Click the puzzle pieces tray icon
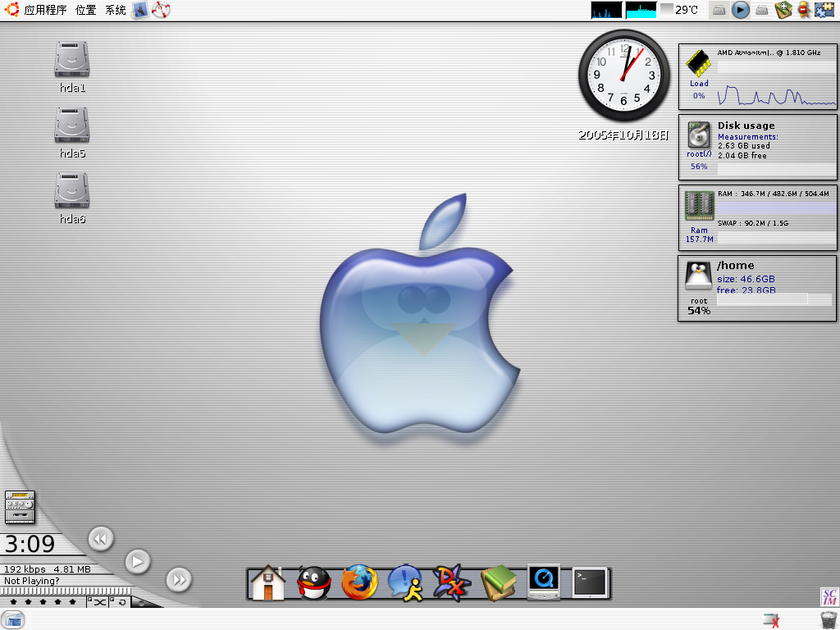 [x=824, y=10]
